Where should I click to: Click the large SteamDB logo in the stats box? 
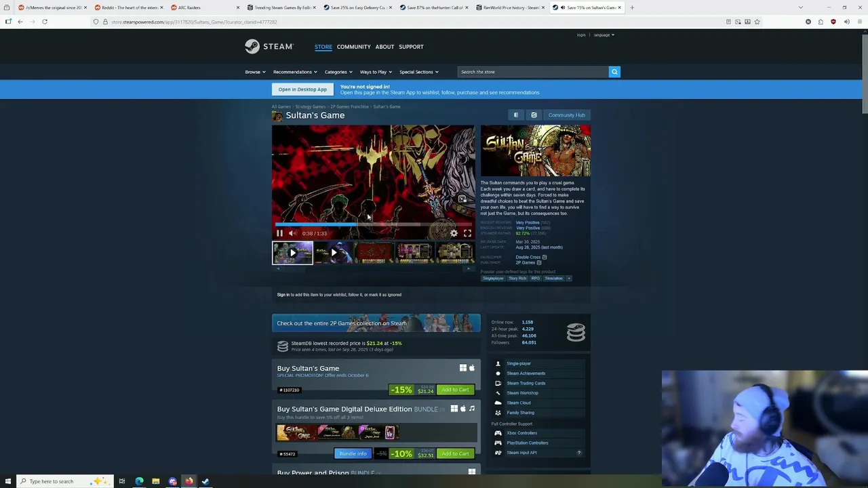[x=576, y=332]
